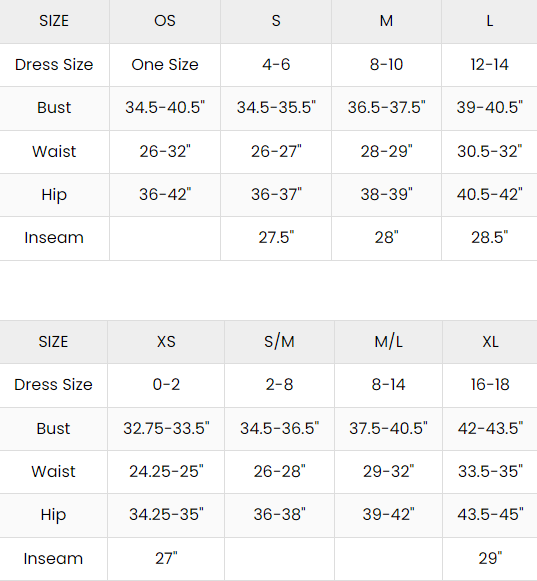This screenshot has width=537, height=581.
Task: Select the M/L size header
Action: (x=388, y=342)
